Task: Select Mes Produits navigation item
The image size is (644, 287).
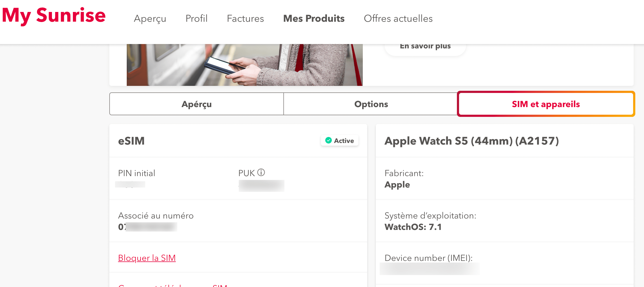Action: 314,18
